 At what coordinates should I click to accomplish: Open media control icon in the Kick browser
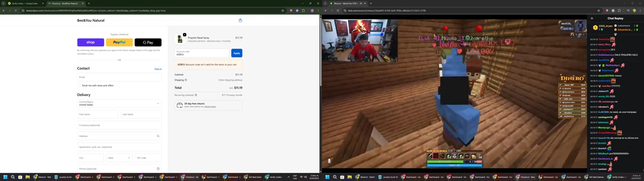[x=628, y=10]
